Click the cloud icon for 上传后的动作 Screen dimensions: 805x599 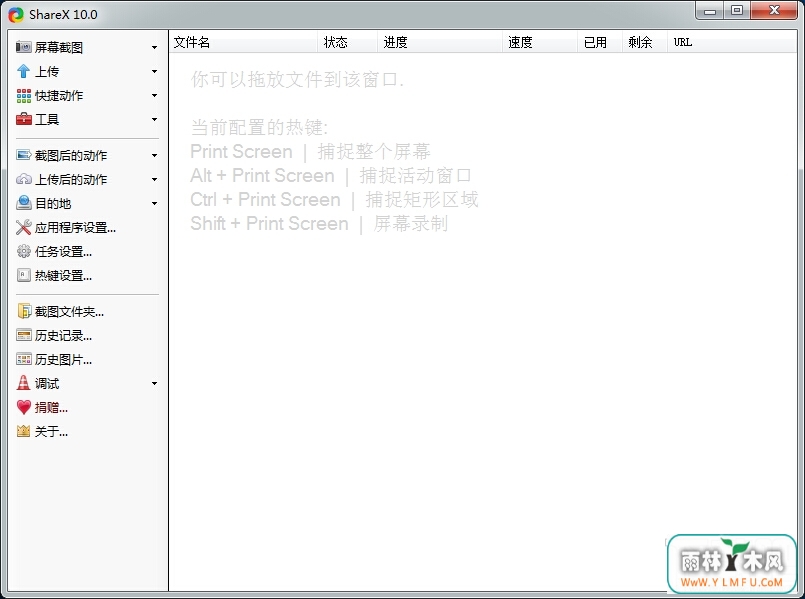click(24, 179)
